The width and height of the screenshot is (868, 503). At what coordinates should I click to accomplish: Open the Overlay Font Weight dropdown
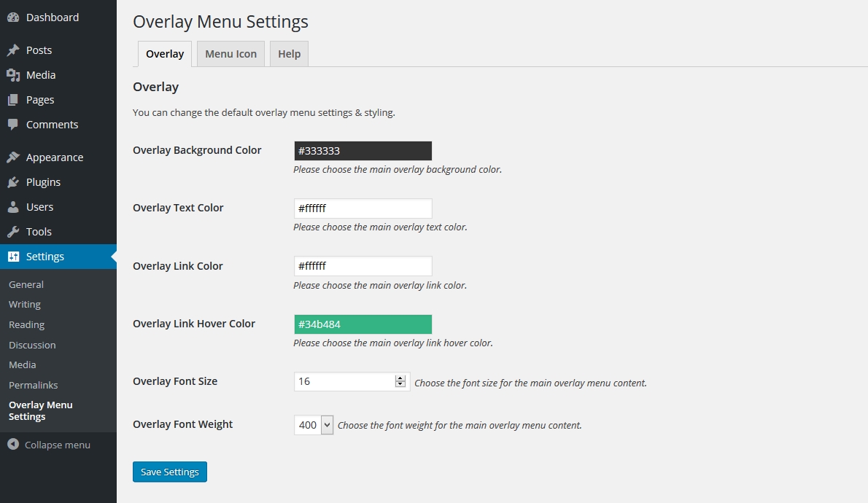coord(314,425)
